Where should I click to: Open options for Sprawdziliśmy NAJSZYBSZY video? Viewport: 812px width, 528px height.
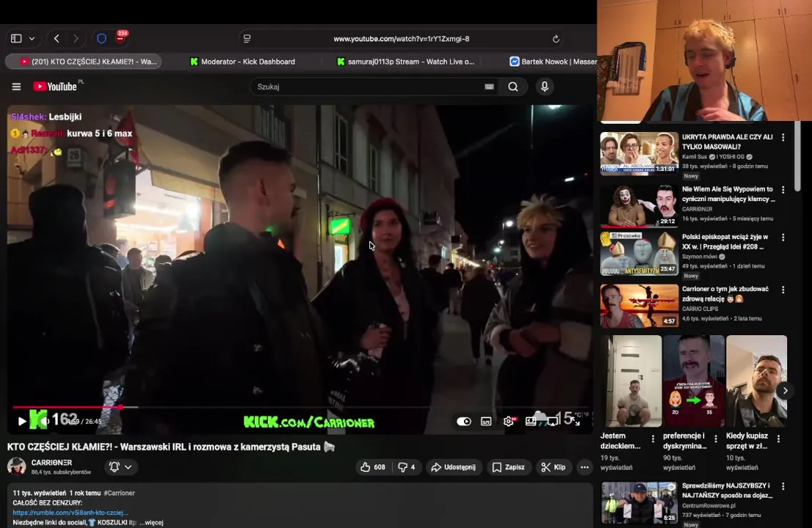(x=783, y=486)
